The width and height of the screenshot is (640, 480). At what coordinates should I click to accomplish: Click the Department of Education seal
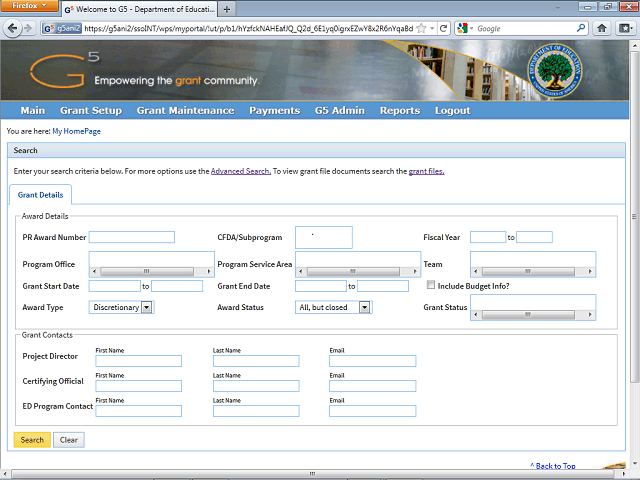(x=554, y=71)
